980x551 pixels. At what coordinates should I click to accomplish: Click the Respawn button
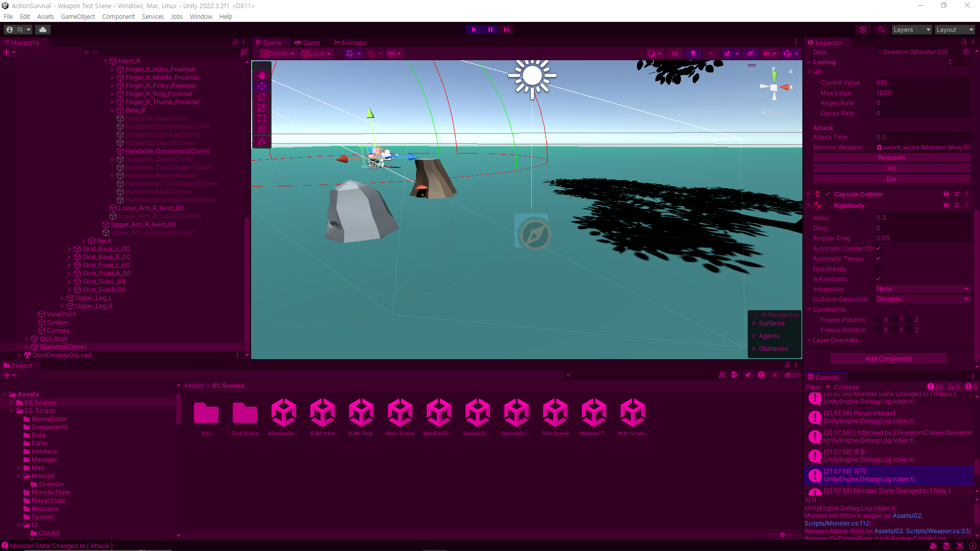click(891, 158)
